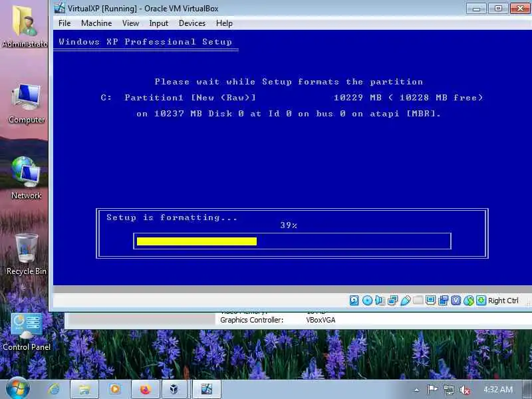
Task: Click the shared folders indicator icon
Action: (x=418, y=301)
